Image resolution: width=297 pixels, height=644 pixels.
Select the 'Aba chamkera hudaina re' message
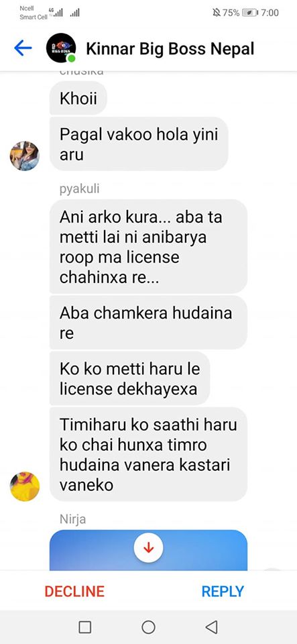(x=149, y=323)
